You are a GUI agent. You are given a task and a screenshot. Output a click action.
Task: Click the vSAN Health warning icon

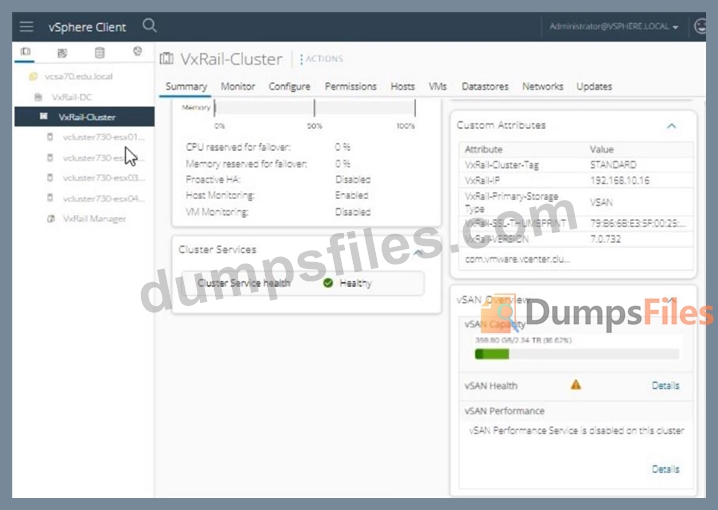click(x=575, y=384)
